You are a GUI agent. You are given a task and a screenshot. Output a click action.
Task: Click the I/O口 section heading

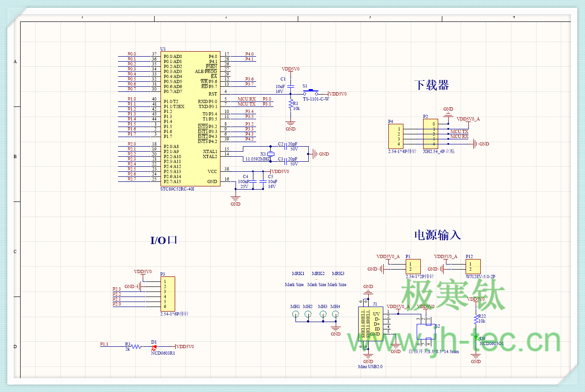pos(164,240)
